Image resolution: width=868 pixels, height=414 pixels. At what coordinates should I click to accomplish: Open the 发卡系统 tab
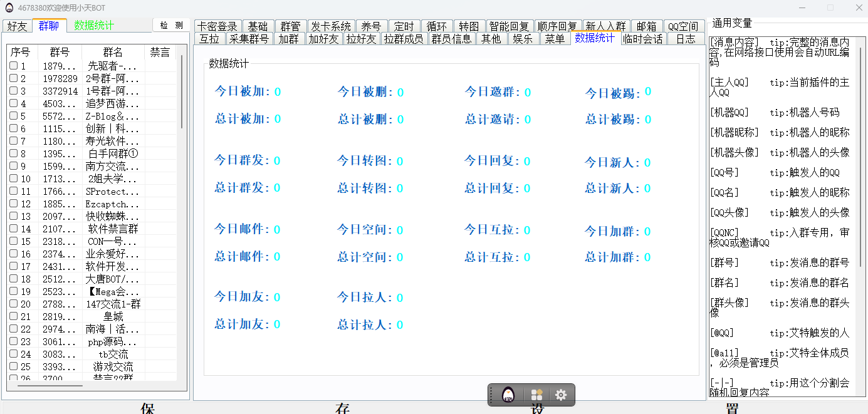pos(331,26)
